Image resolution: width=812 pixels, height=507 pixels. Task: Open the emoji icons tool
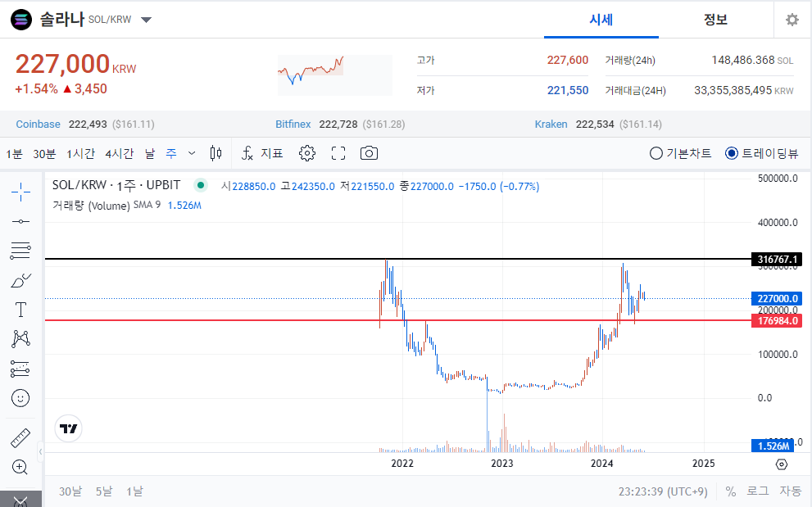click(x=20, y=398)
